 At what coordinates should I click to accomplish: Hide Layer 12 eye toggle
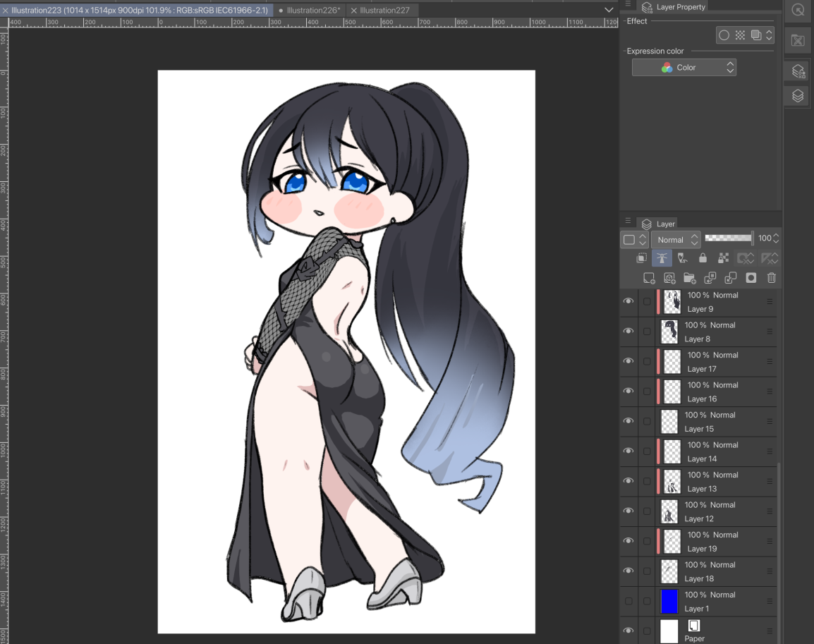pyautogui.click(x=628, y=511)
